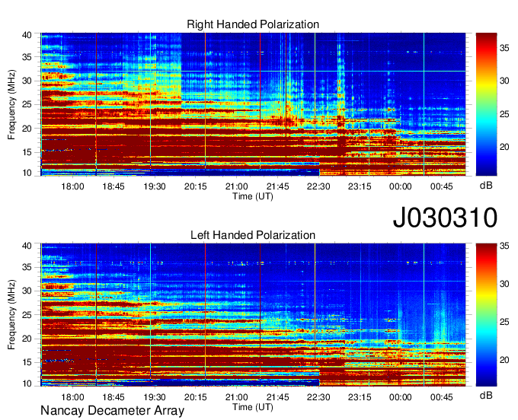Click the 'Right Handed Polarization' plot title

pyautogui.click(x=253, y=24)
